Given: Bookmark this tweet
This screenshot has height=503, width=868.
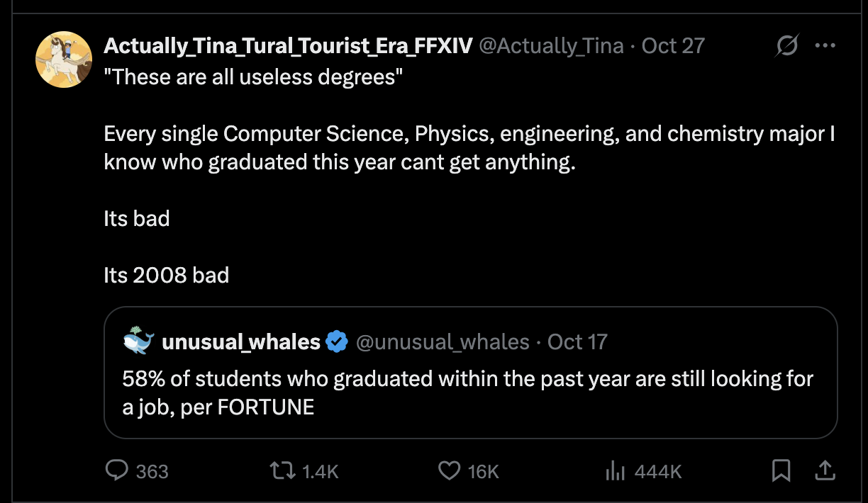Looking at the screenshot, I should 781,470.
